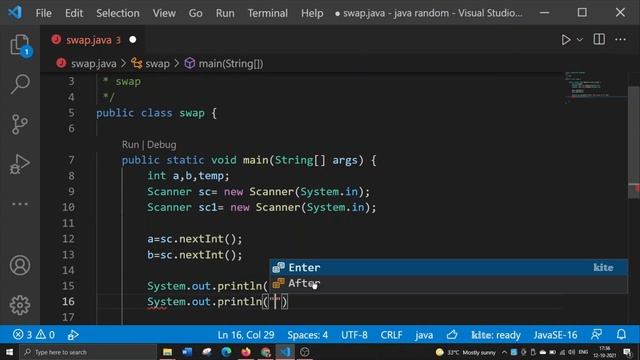
Task: Open the Accounts menu icon
Action: point(20,265)
